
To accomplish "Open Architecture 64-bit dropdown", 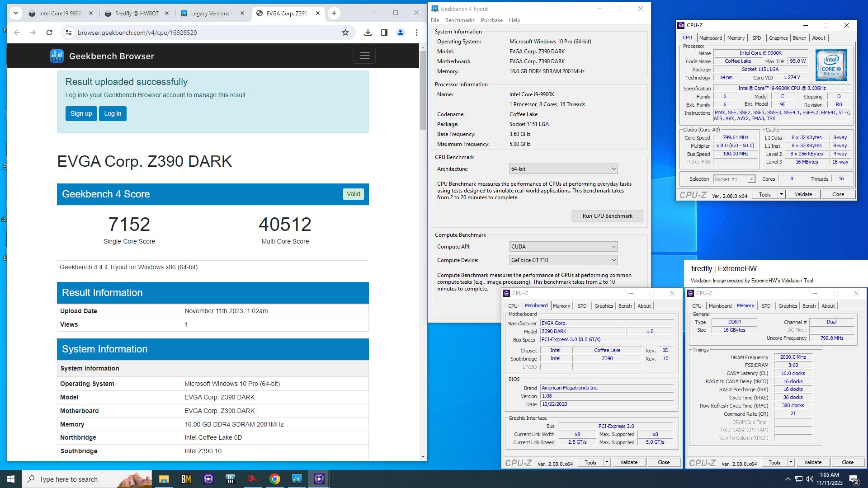I will [x=563, y=169].
